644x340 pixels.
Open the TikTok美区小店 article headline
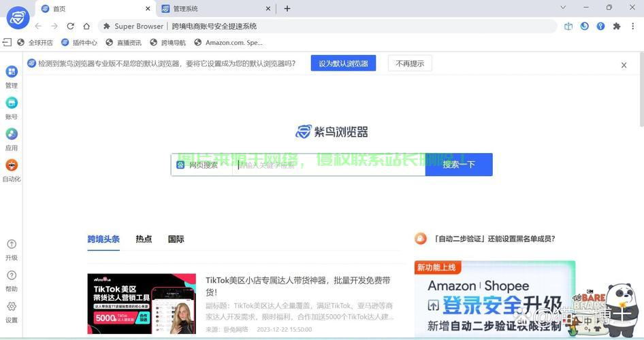(x=299, y=286)
